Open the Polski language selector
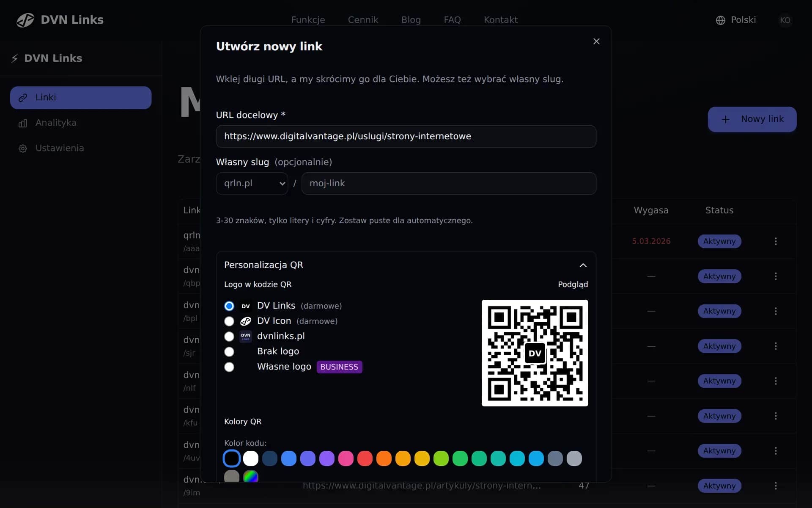 click(x=736, y=20)
